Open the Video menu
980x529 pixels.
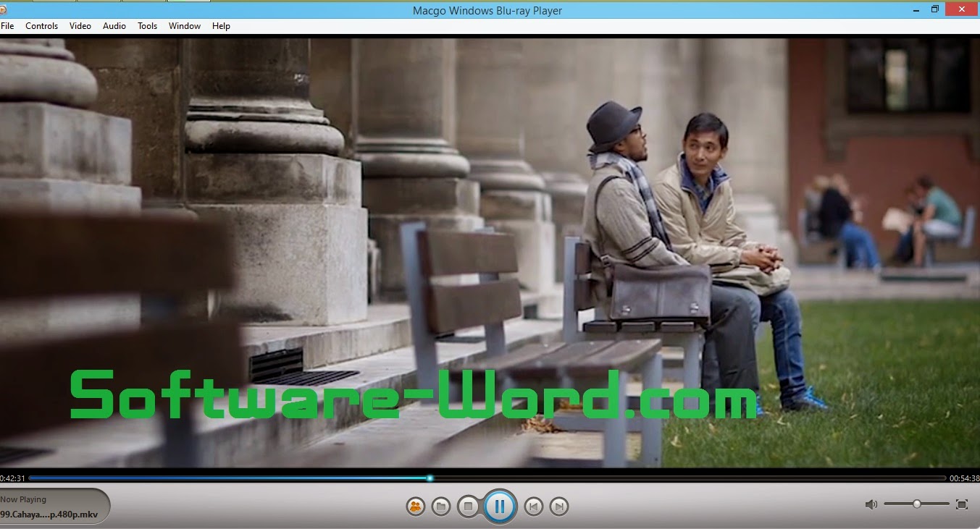click(x=80, y=26)
